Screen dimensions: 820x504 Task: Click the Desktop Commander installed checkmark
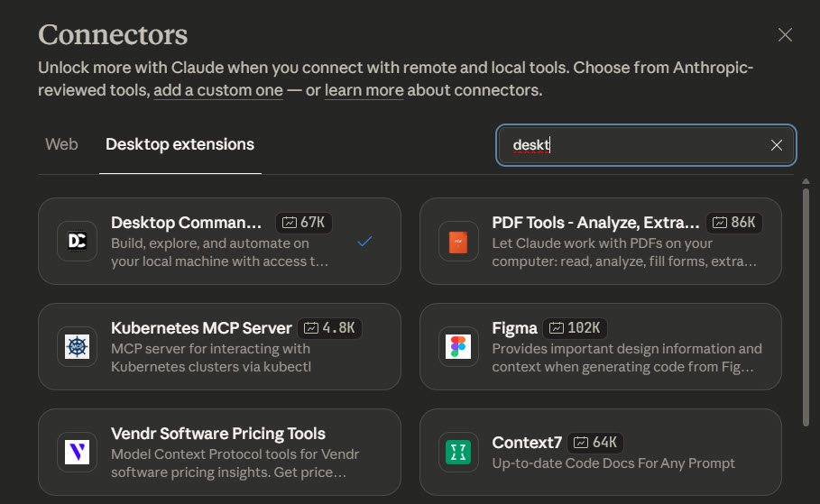(364, 242)
